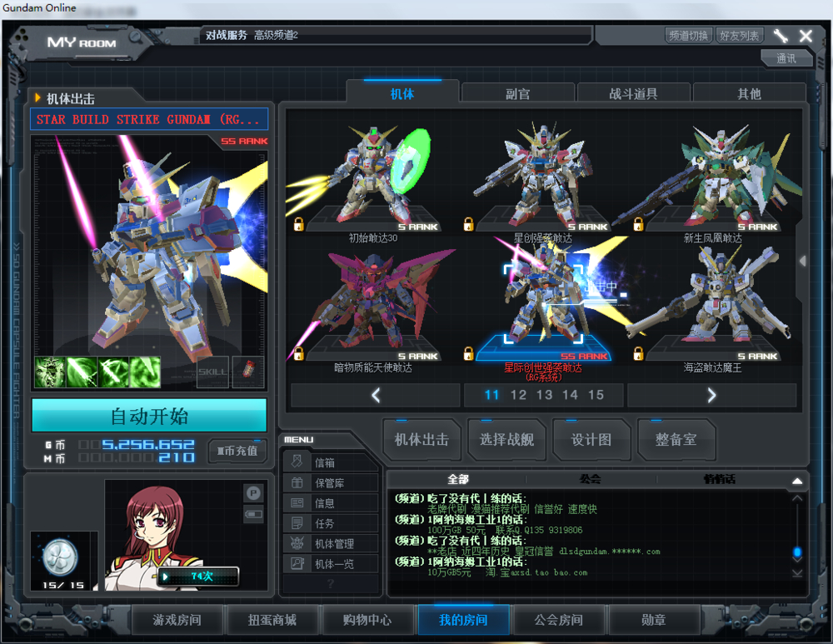Click the lock icon on 暗物质能天使敢达
Screen dimensions: 833x644
[x=298, y=353]
